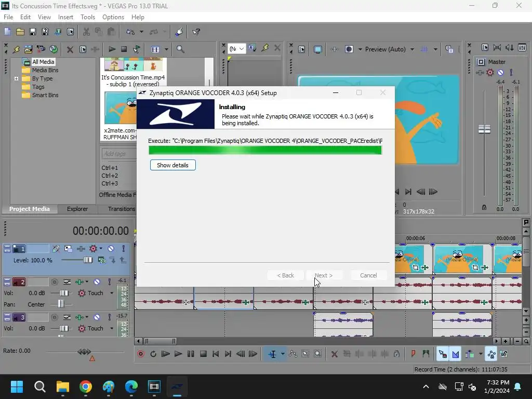Open the Undo history dropdown arrow
The width and height of the screenshot is (532, 399).
(141, 32)
